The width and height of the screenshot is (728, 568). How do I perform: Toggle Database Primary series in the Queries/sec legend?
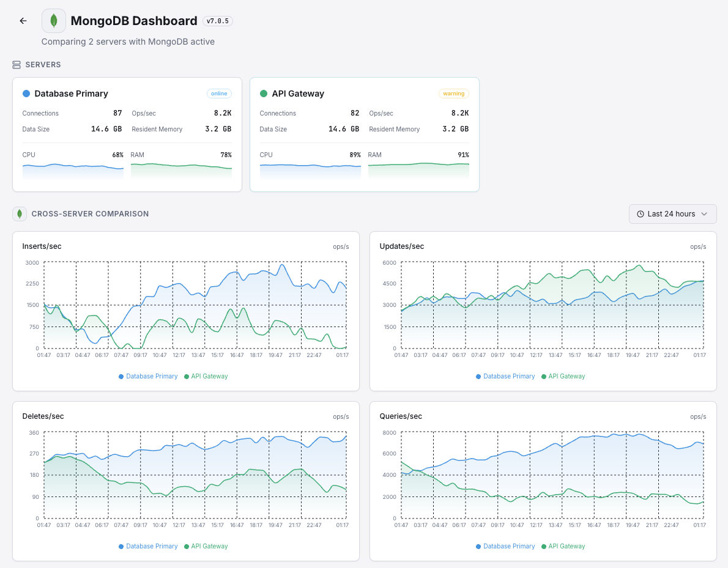(x=505, y=546)
